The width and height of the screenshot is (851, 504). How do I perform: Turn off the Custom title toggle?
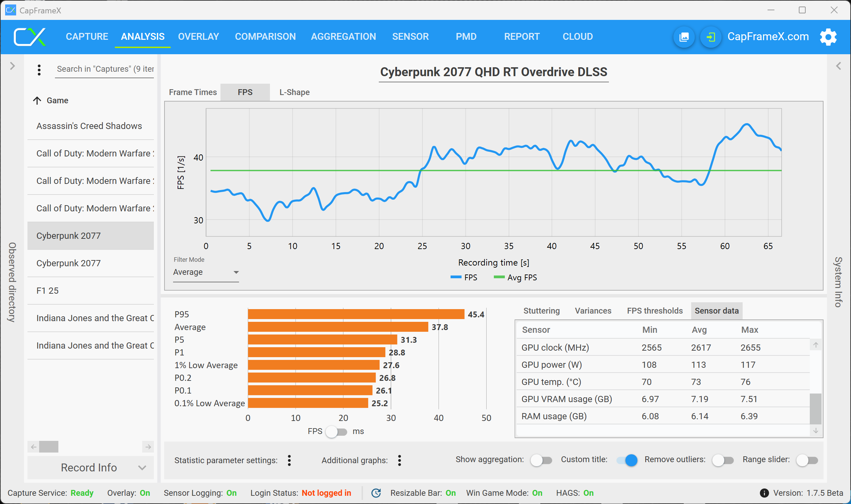627,460
